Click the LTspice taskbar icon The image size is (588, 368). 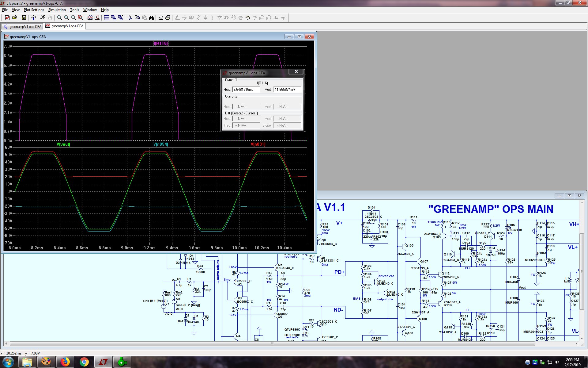[103, 362]
